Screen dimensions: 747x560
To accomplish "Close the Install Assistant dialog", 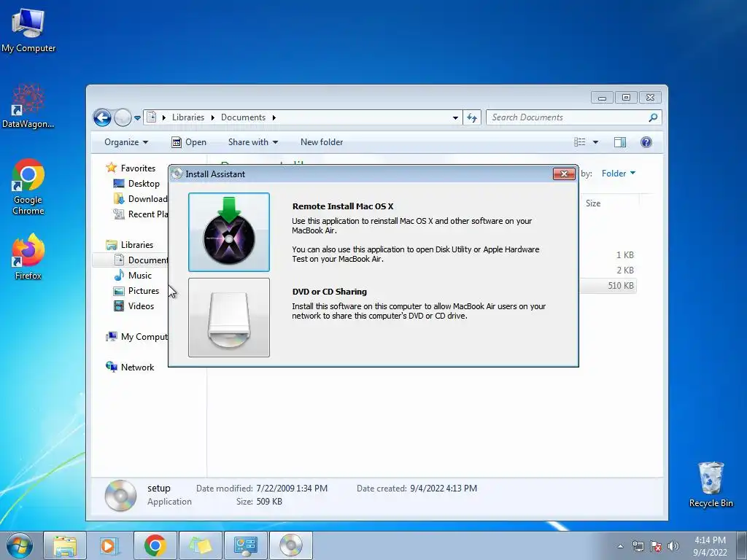I will [x=564, y=174].
